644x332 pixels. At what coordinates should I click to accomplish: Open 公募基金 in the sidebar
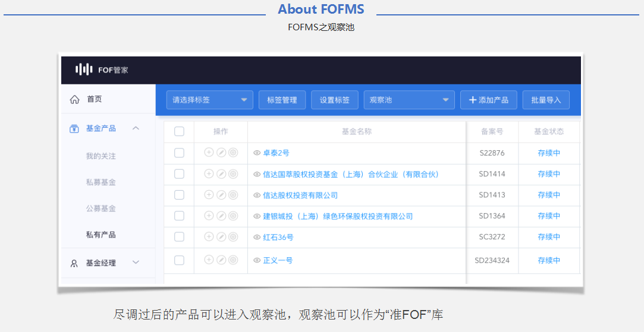[101, 208]
